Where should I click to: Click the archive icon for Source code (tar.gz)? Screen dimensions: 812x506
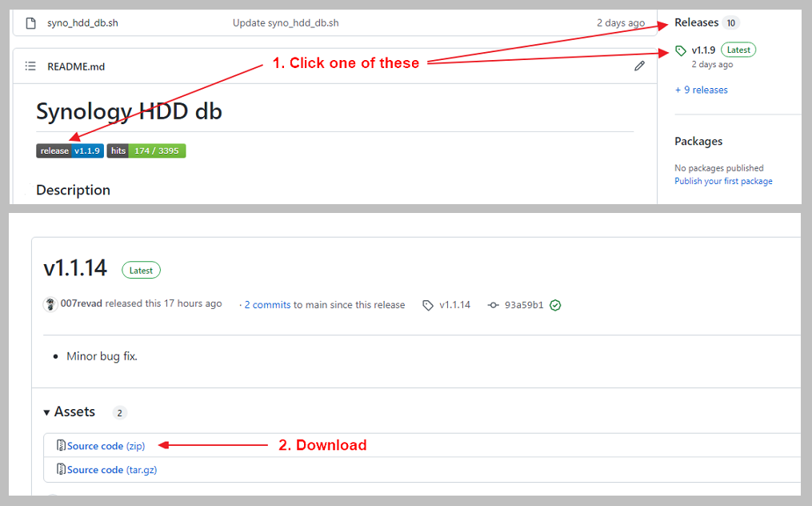click(61, 469)
